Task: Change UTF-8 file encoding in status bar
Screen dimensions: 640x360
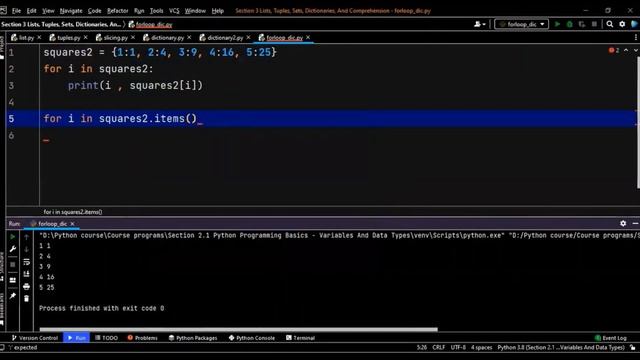Action: (458, 347)
